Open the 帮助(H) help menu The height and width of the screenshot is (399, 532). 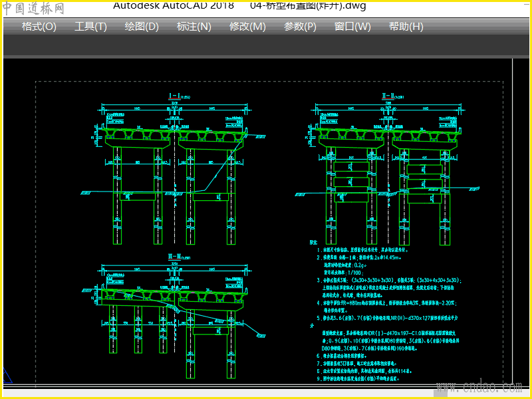(x=406, y=27)
